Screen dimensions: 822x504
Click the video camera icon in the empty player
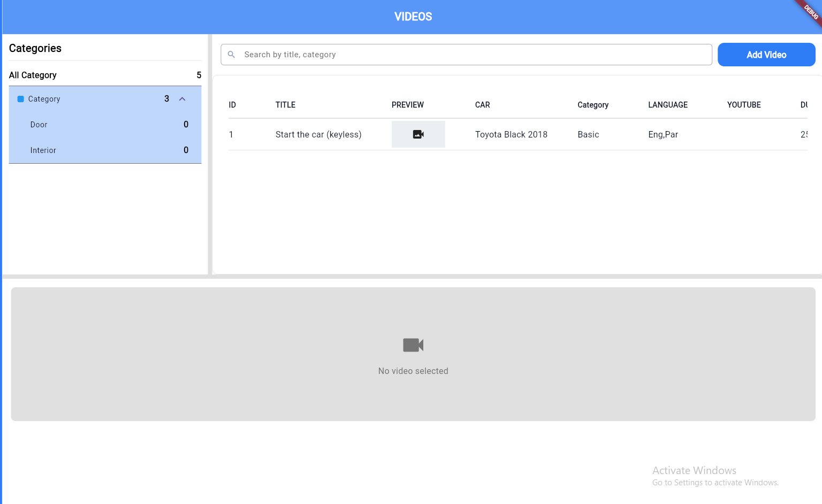click(x=413, y=345)
